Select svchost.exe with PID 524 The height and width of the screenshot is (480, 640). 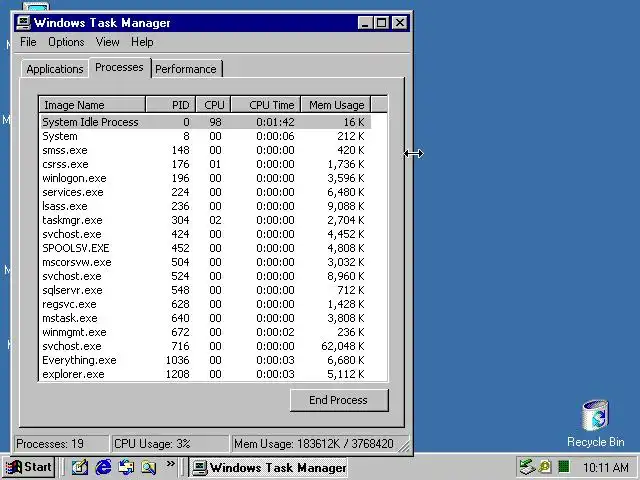pyautogui.click(x=206, y=276)
